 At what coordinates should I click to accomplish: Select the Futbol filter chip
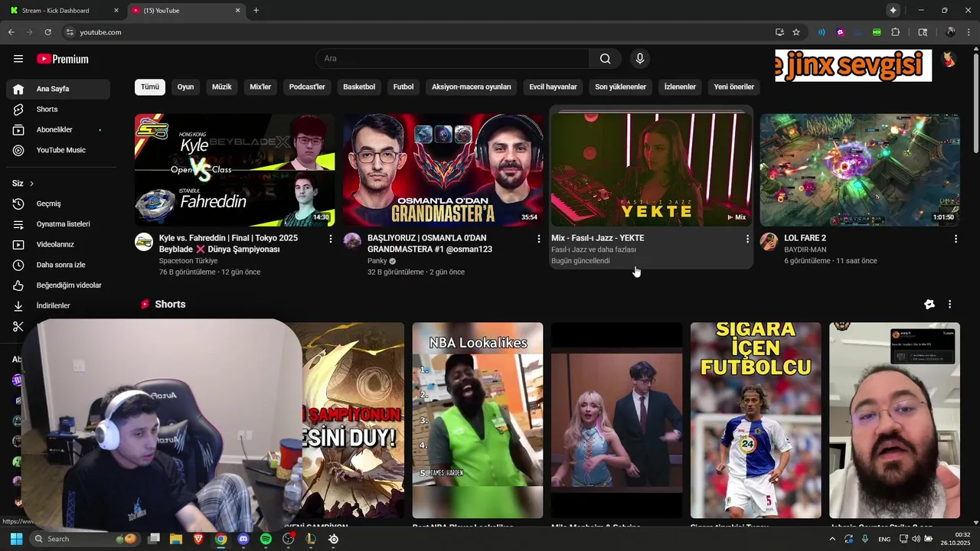[403, 87]
